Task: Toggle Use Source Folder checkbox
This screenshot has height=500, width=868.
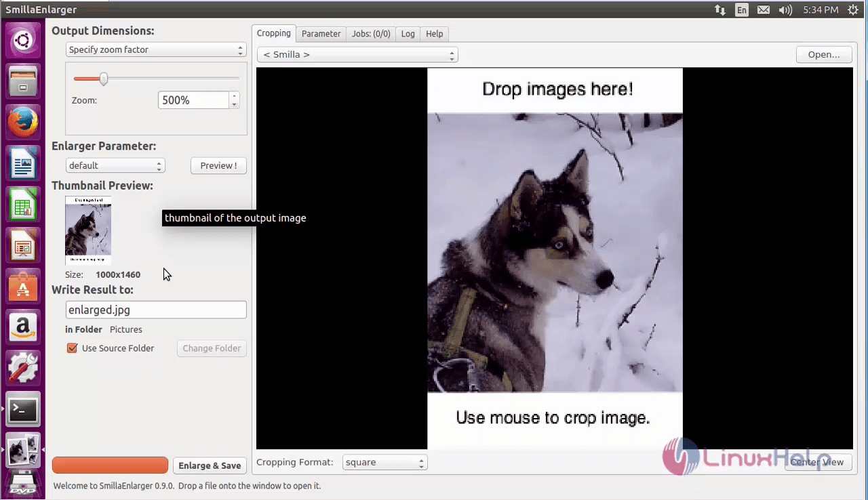Action: 72,348
